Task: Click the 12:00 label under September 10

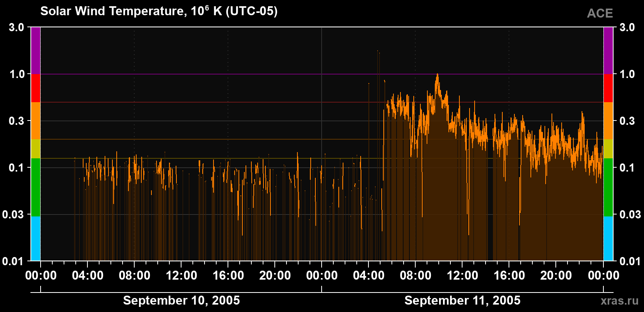Action: [x=181, y=275]
